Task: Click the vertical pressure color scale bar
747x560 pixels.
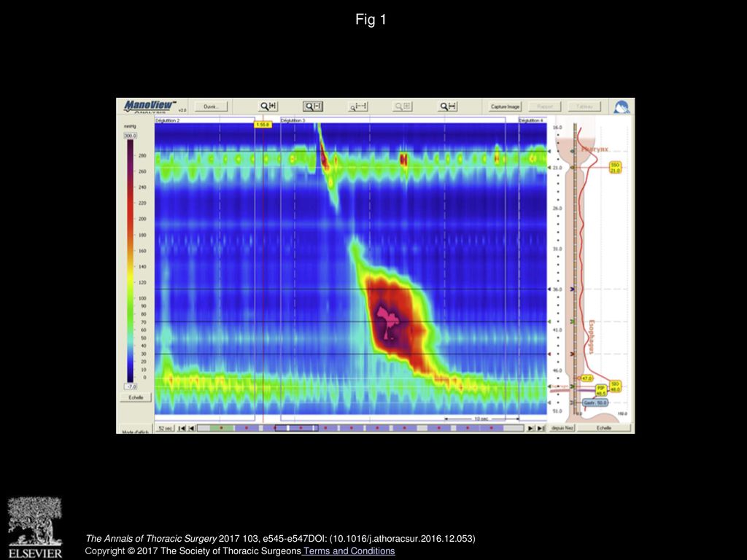Action: (x=130, y=261)
